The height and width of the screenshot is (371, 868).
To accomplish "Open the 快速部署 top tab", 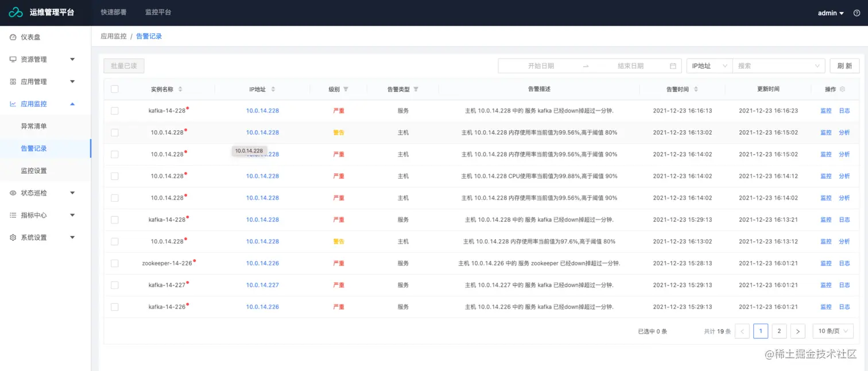I will coord(114,12).
